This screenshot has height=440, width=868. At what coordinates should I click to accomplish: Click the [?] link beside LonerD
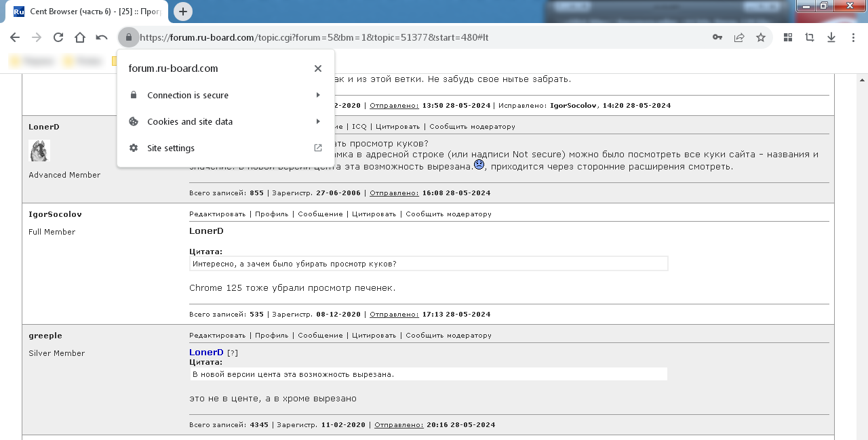tap(233, 353)
